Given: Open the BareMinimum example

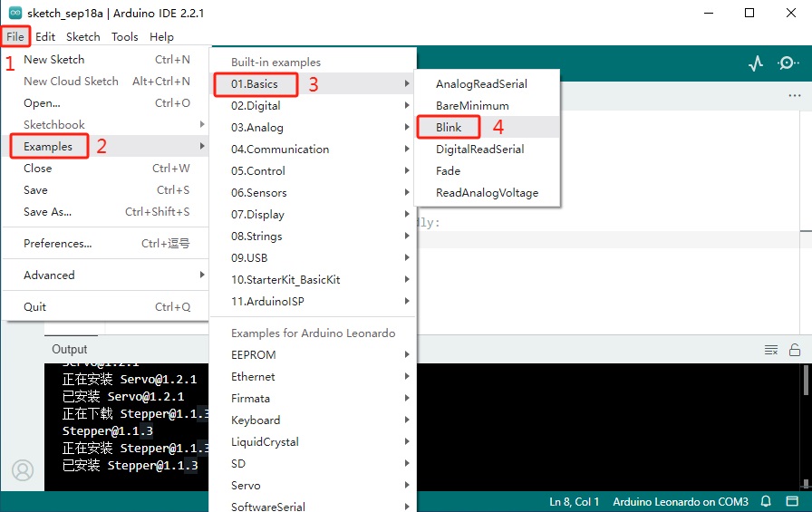Looking at the screenshot, I should 488,106.
